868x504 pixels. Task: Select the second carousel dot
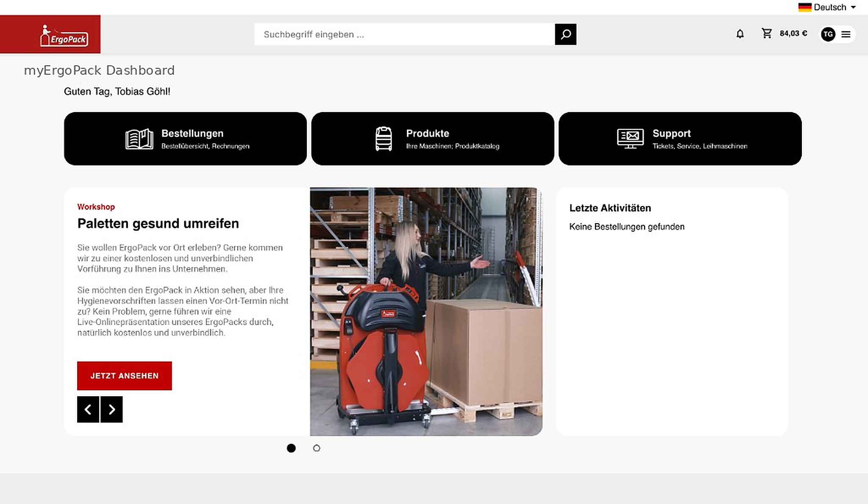click(x=317, y=448)
